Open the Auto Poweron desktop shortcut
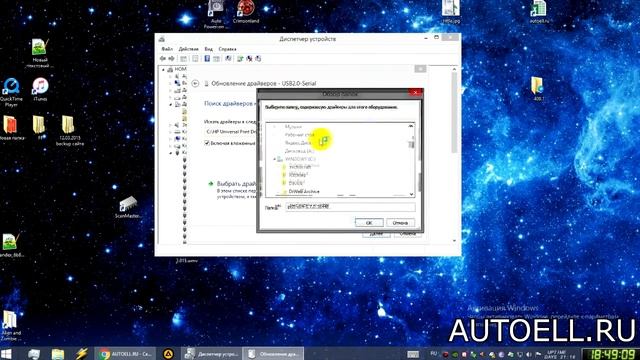This screenshot has height=360, width=640. click(x=216, y=13)
